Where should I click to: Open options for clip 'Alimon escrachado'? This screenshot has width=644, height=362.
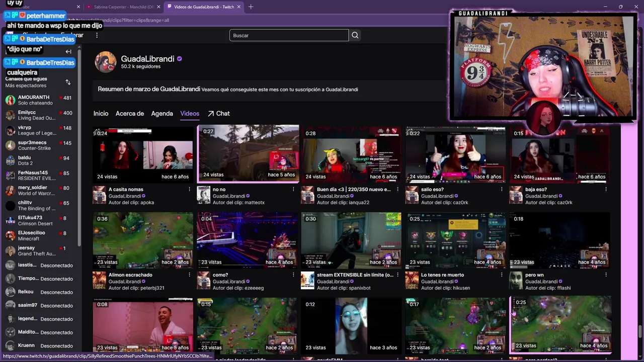(189, 275)
